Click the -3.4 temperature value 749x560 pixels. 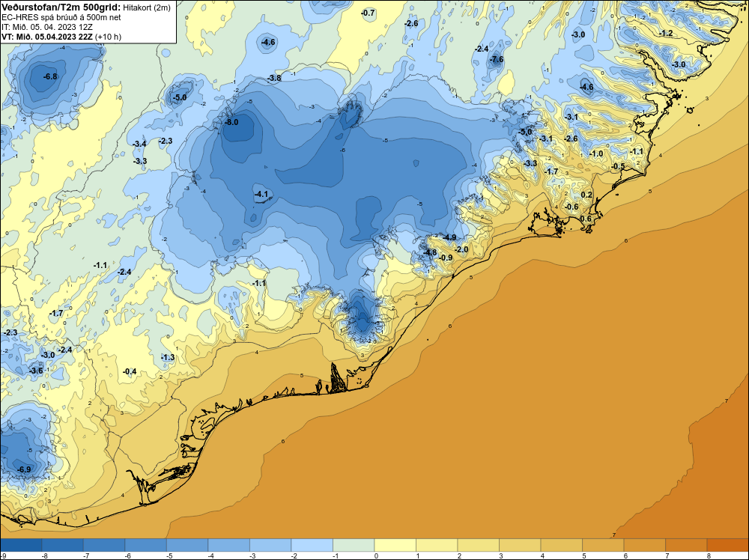coord(139,144)
